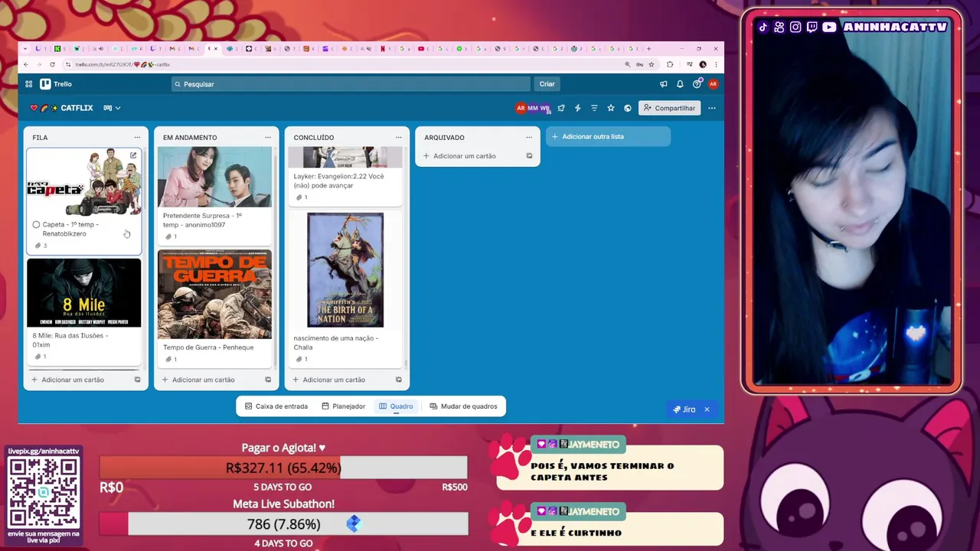Bookmark the page with the browser star
The width and height of the screenshot is (980, 551).
(x=652, y=64)
